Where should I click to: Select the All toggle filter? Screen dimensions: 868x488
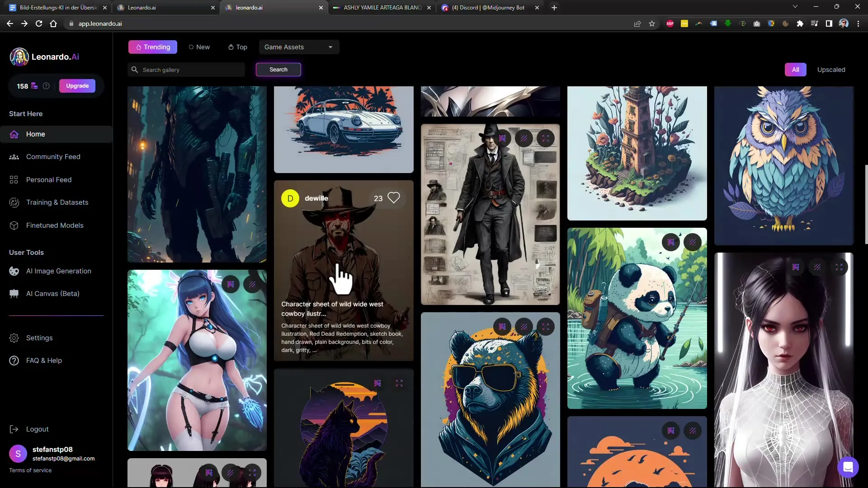796,70
